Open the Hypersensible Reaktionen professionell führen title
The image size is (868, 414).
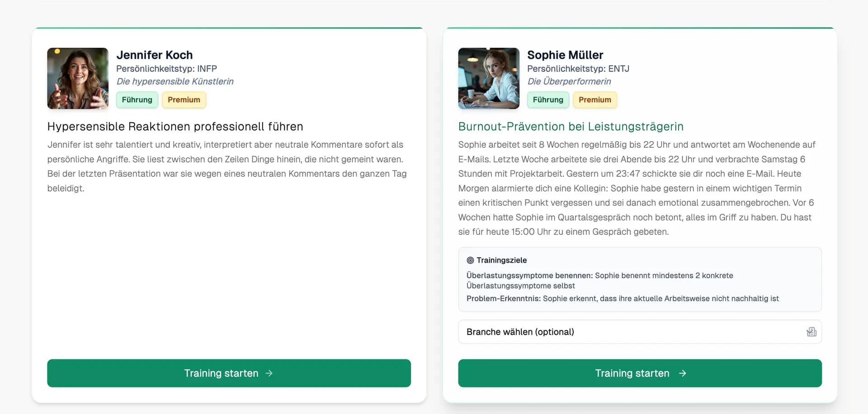[175, 127]
